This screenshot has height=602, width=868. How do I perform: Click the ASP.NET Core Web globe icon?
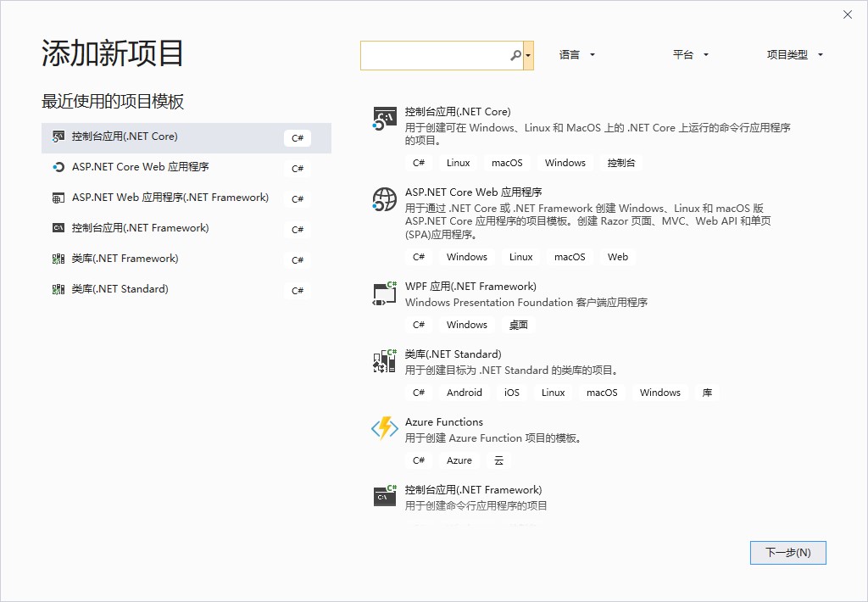(x=385, y=199)
